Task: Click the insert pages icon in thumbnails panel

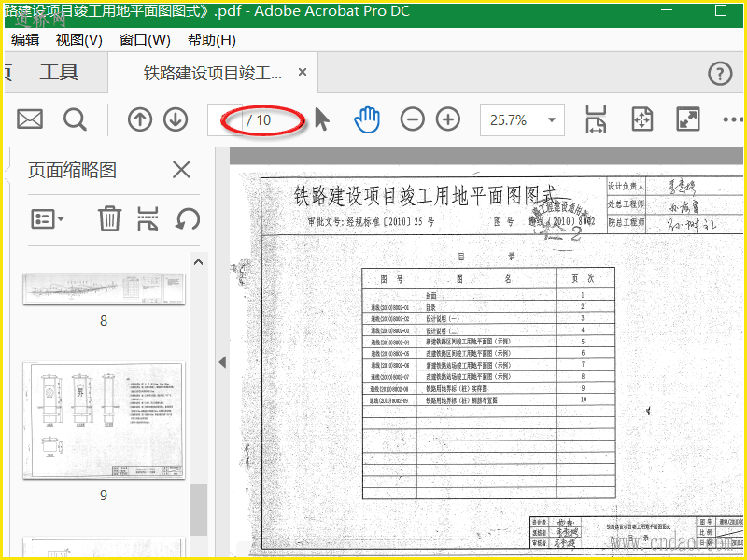Action: pos(148,219)
